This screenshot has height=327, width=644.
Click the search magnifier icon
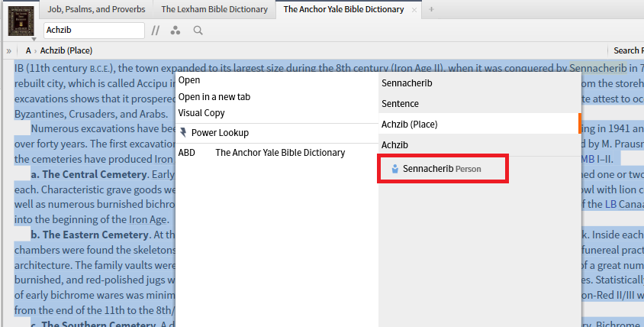(198, 31)
